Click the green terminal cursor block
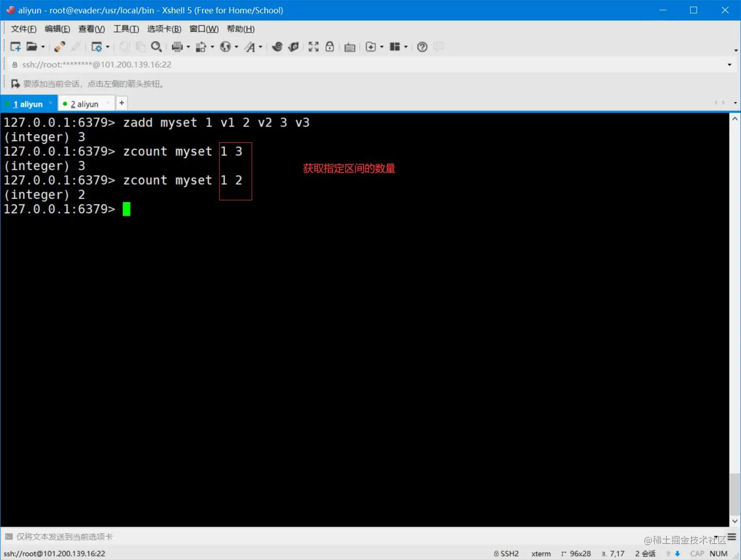The height and width of the screenshot is (560, 741). point(127,209)
